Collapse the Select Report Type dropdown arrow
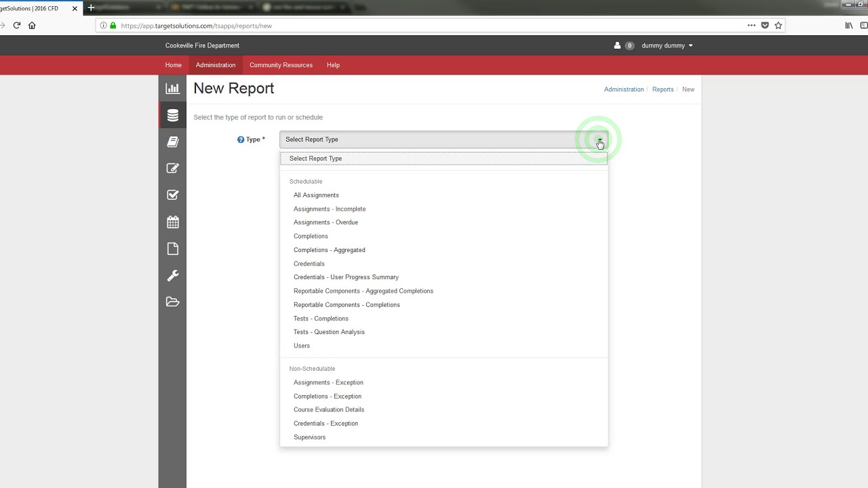The width and height of the screenshot is (868, 488). (x=599, y=140)
